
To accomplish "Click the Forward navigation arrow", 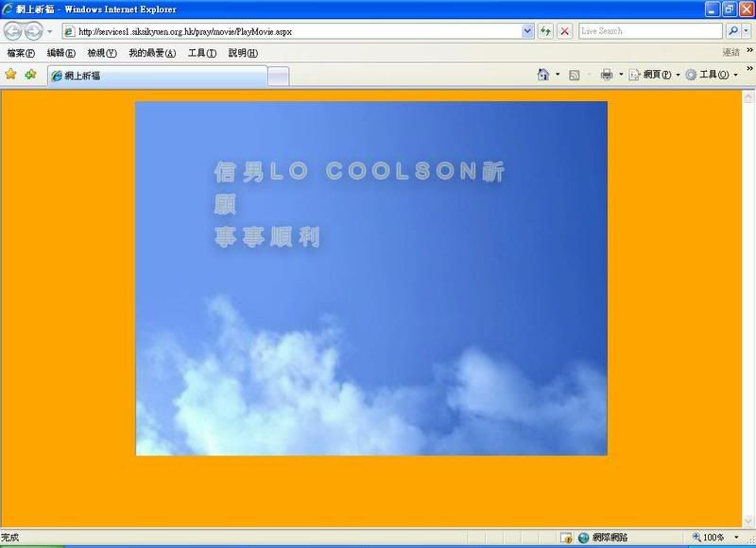I will point(33,31).
